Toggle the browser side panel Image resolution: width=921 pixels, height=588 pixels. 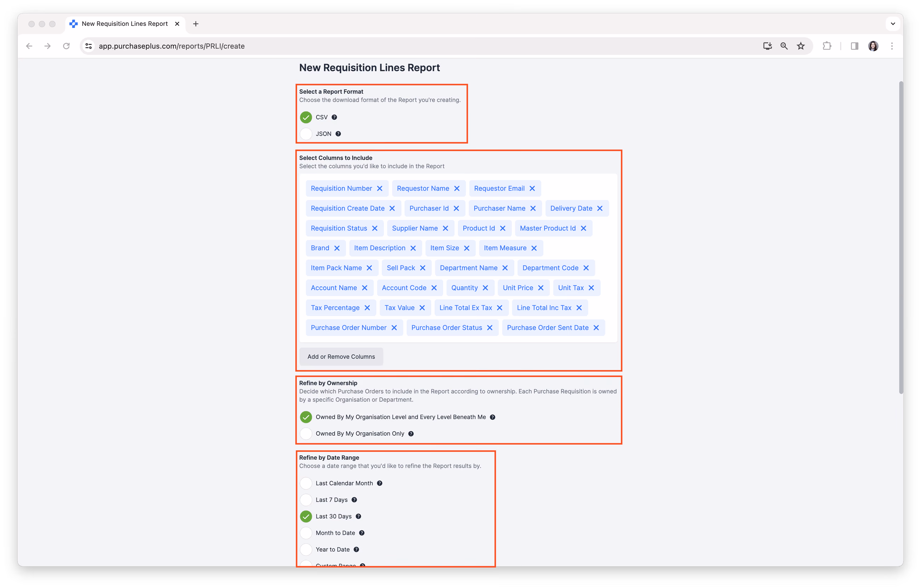click(854, 46)
